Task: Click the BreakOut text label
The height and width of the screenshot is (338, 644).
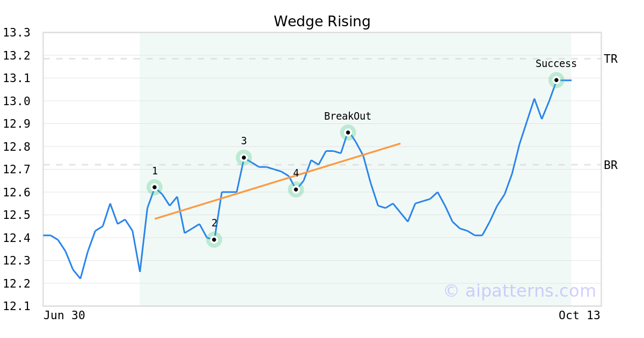Action: [x=347, y=116]
